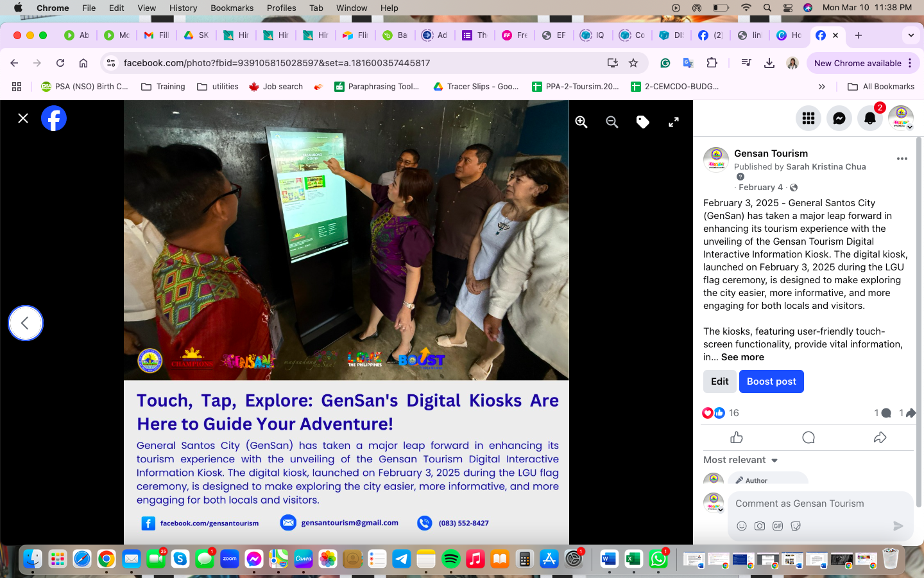Open the account profile menu
The image size is (924, 578).
(x=901, y=118)
